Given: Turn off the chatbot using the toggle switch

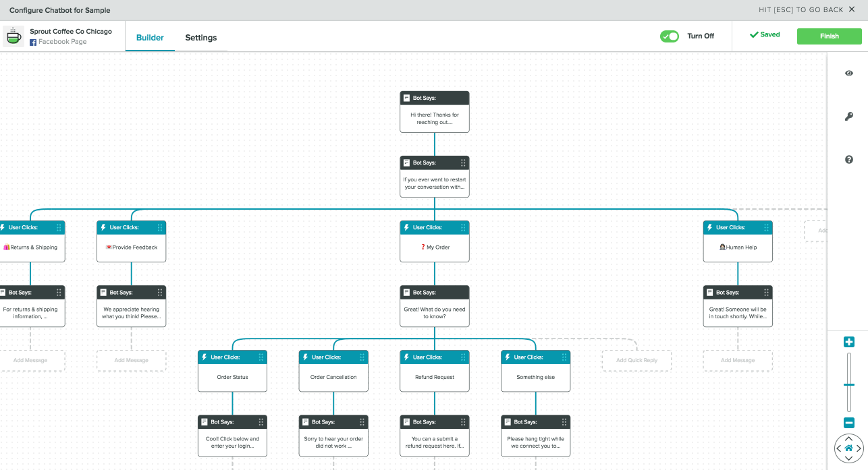Looking at the screenshot, I should pyautogui.click(x=670, y=36).
